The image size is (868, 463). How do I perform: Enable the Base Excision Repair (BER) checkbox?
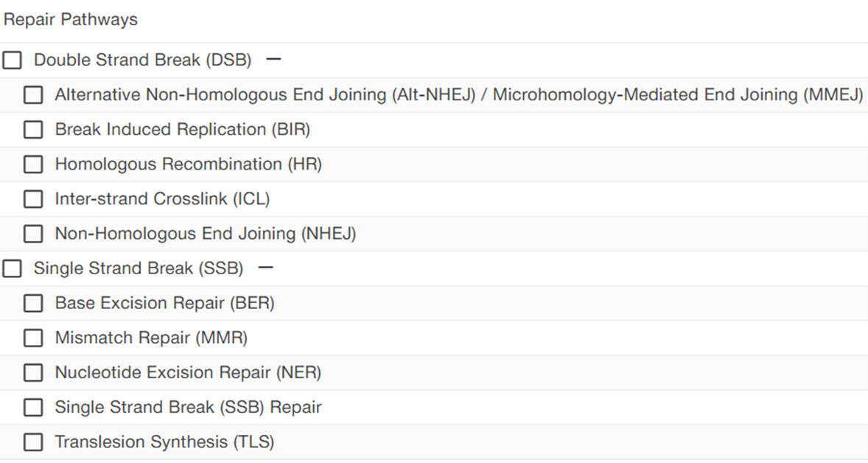click(33, 303)
